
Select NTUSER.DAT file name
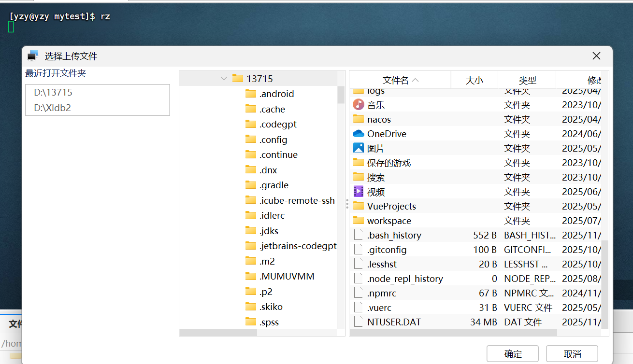tap(394, 322)
